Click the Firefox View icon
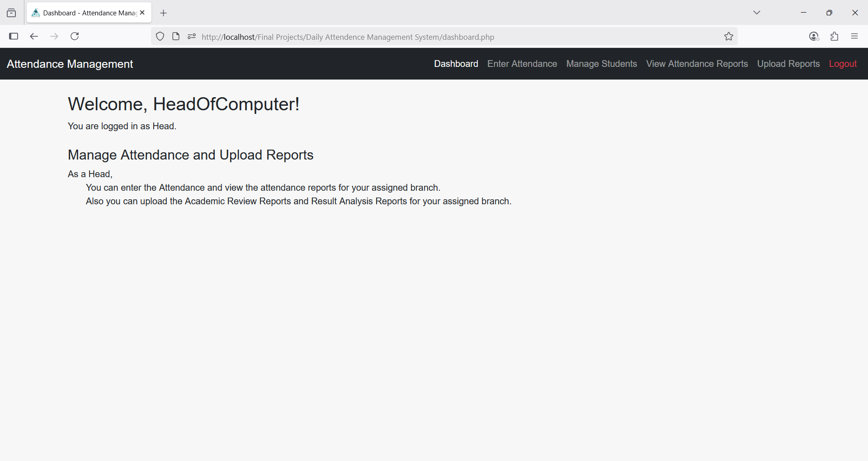This screenshot has width=868, height=461. pyautogui.click(x=11, y=13)
